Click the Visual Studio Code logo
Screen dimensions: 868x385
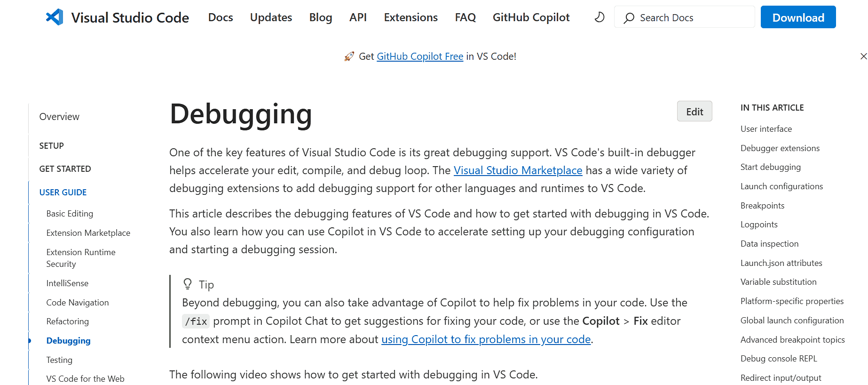pos(55,17)
